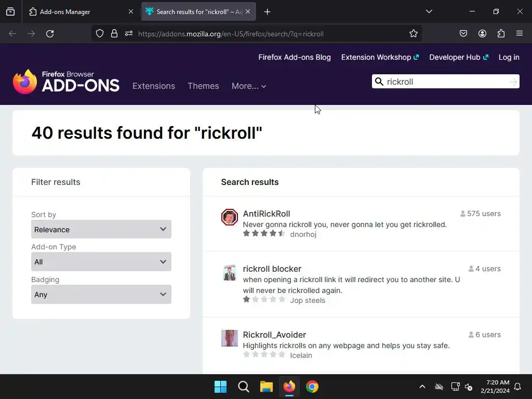Select the rickroll search results tab
This screenshot has height=399, width=532.
coord(198,11)
